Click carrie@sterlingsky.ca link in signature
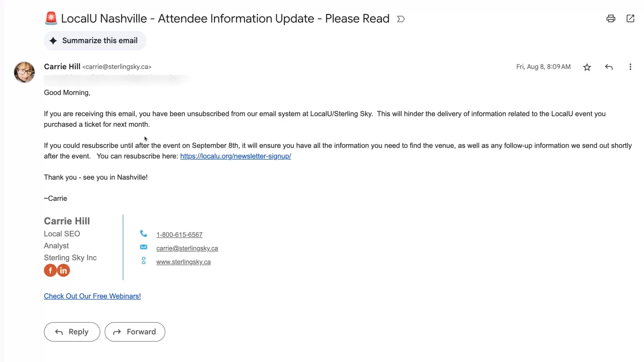This screenshot has height=362, width=644. tap(187, 248)
